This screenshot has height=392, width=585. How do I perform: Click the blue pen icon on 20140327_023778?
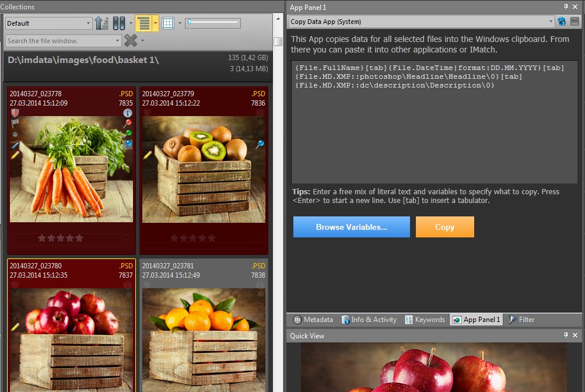click(x=15, y=145)
